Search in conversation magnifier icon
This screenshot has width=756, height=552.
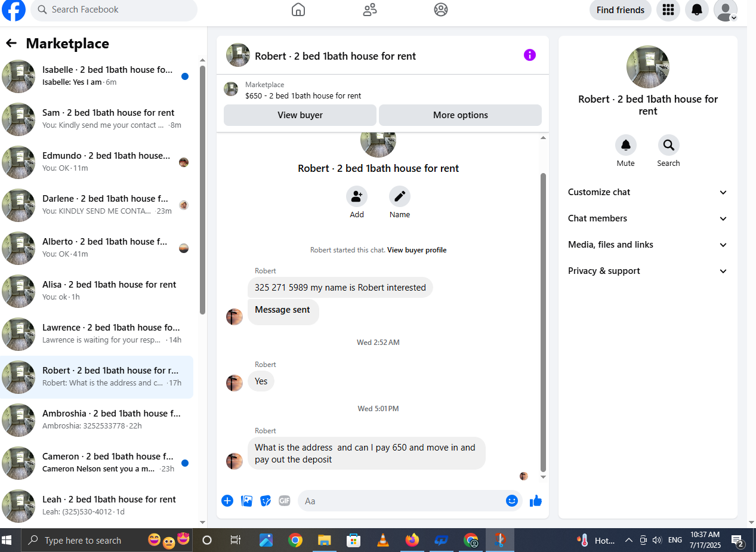click(x=669, y=145)
